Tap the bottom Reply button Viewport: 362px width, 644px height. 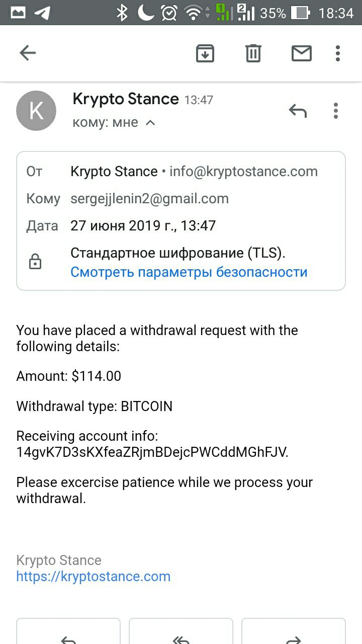click(68, 631)
